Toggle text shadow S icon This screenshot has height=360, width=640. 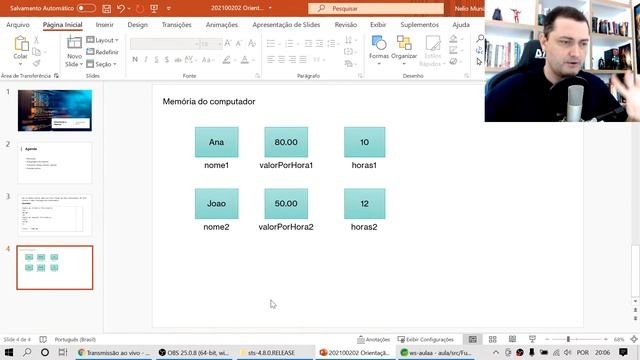click(167, 60)
